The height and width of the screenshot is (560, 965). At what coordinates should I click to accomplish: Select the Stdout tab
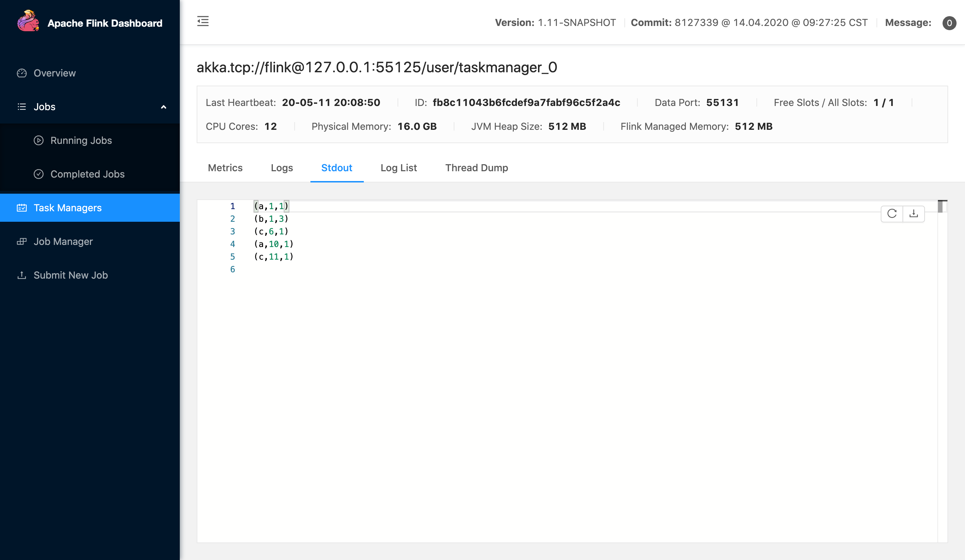click(x=337, y=167)
